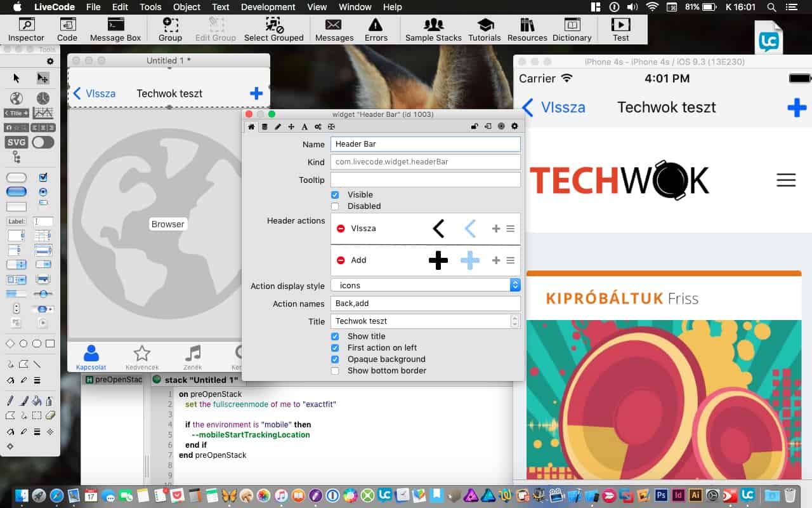Enable the Show bottom border checkbox
This screenshot has width=812, height=508.
(x=335, y=371)
